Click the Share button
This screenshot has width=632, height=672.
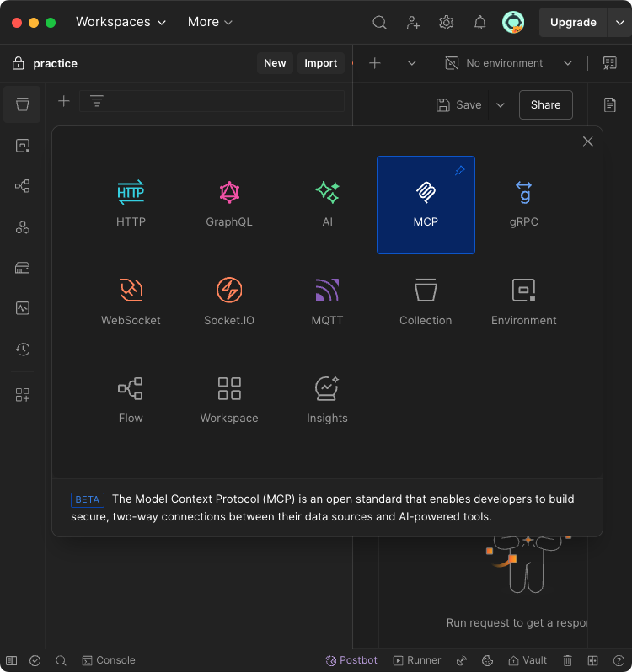(546, 105)
